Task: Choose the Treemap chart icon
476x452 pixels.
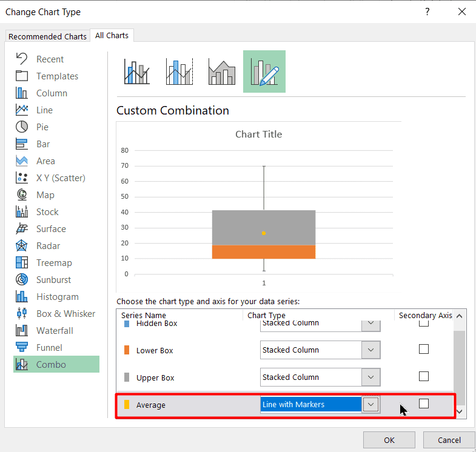Action: (x=22, y=263)
